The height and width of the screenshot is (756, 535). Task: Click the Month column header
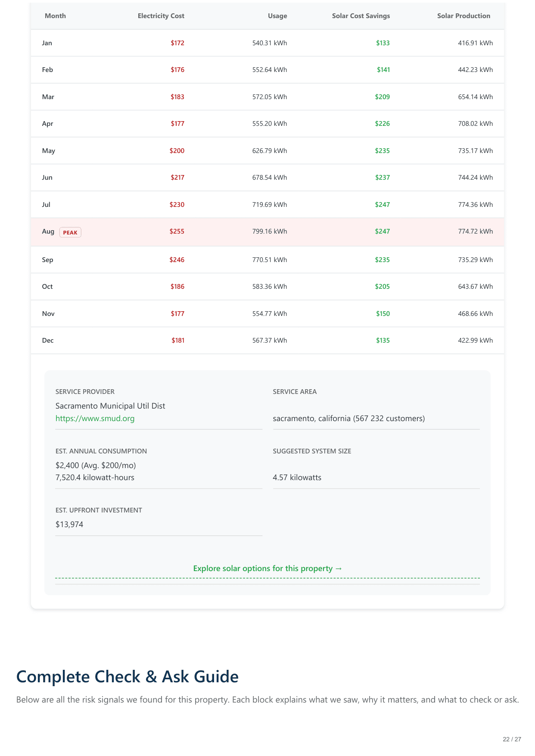tap(55, 16)
